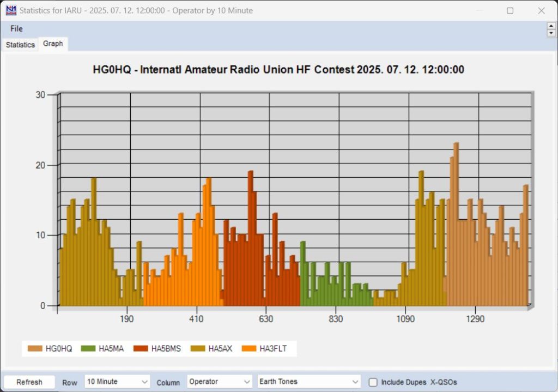Click the y-axis label 30
The image size is (558, 392).
tap(40, 95)
